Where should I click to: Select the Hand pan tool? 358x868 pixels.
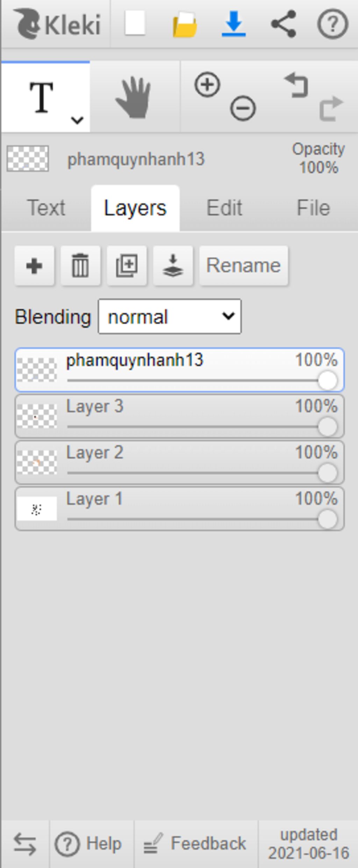click(135, 98)
